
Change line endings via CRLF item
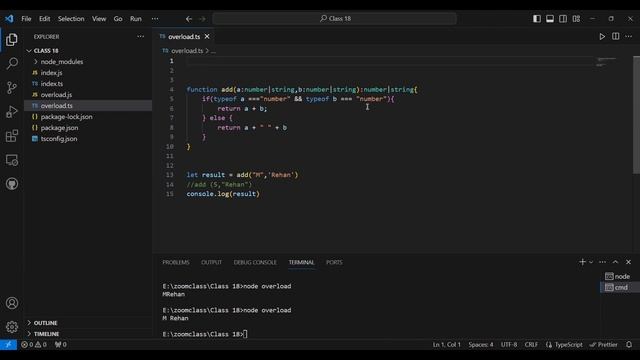531,344
